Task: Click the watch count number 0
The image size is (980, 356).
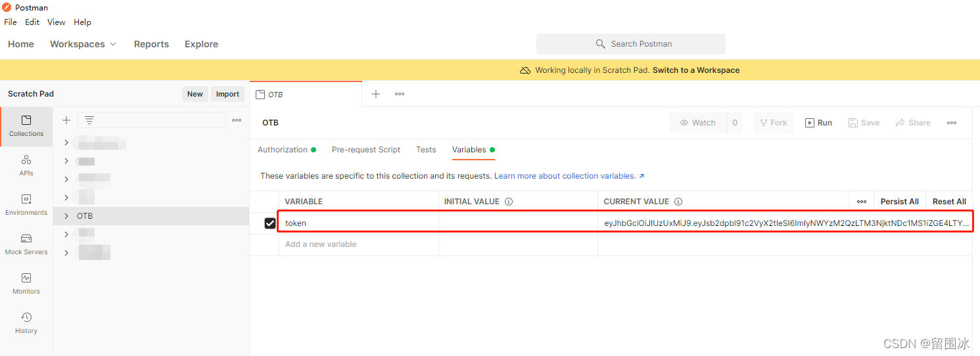Action: click(x=735, y=123)
